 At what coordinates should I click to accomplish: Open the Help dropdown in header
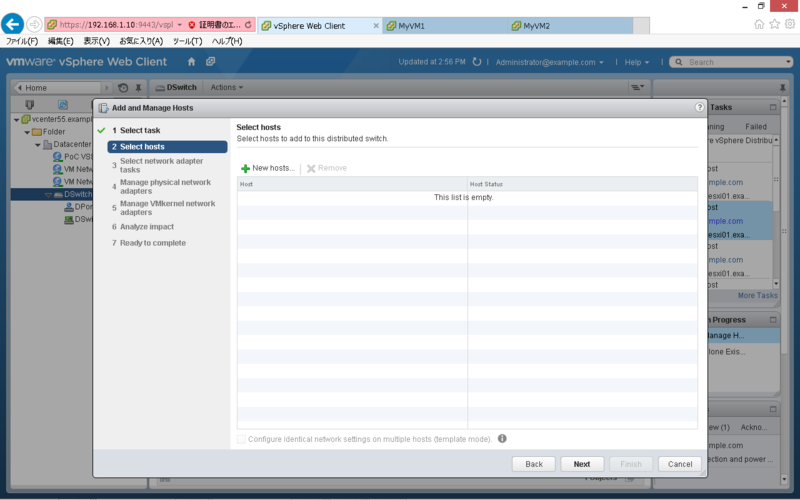pos(637,62)
